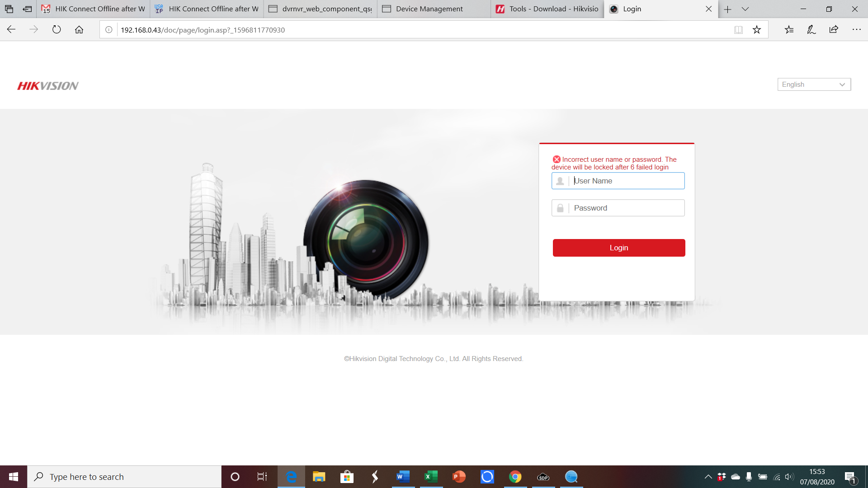This screenshot has height=488, width=868.
Task: Open File Explorer from the taskbar
Action: click(319, 477)
